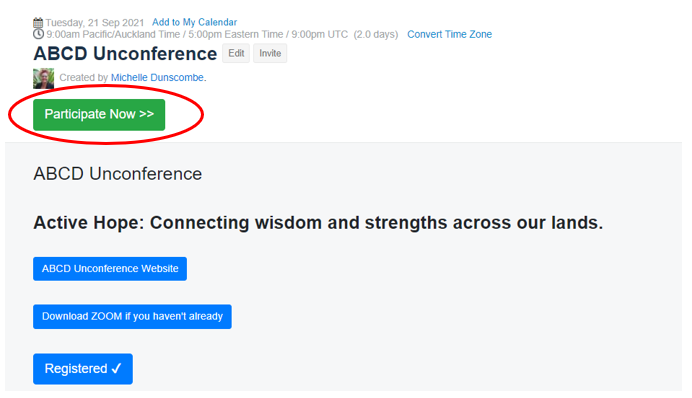692x398 pixels.
Task: Click the green Participate Now button
Action: 99,115
